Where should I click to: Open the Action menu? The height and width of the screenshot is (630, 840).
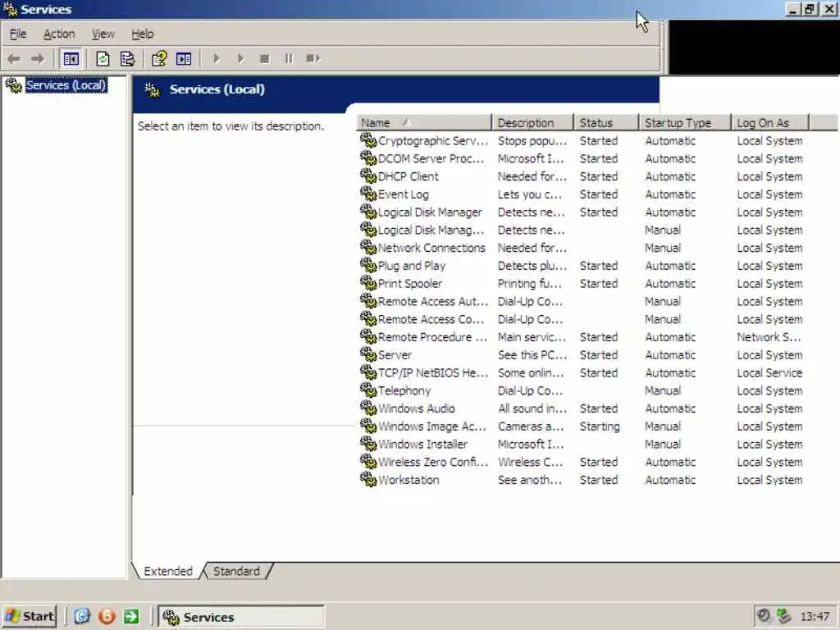[x=59, y=34]
